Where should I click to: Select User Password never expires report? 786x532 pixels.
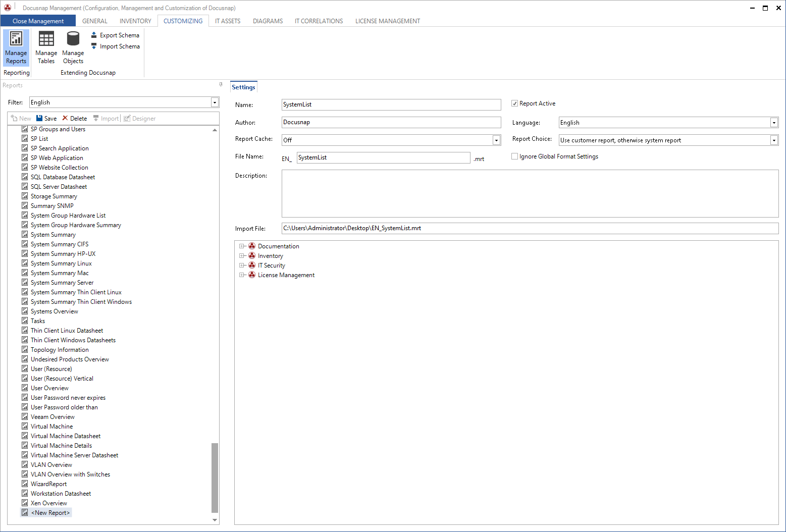(68, 397)
